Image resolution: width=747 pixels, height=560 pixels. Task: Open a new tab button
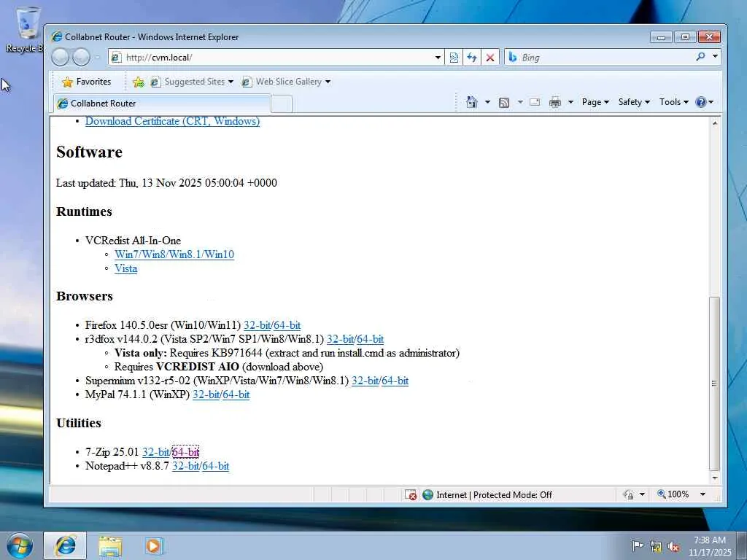pyautogui.click(x=282, y=104)
